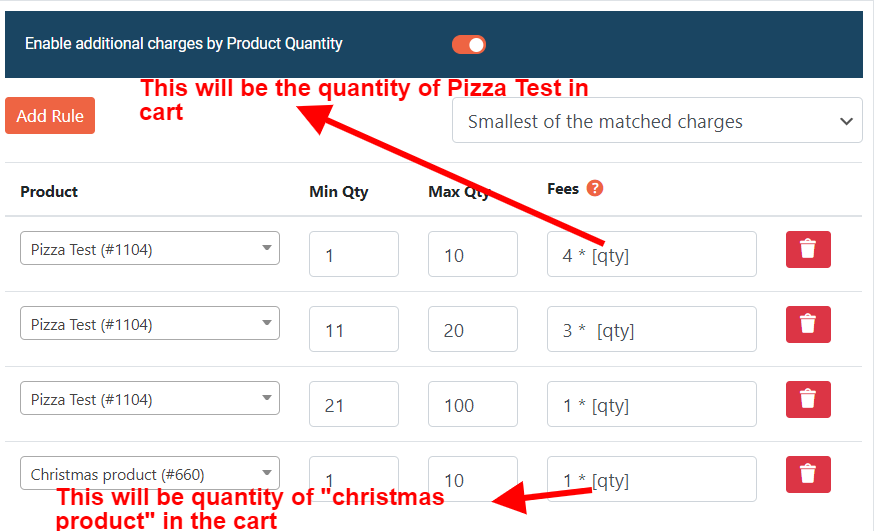
Task: Click the Fees help question mark icon
Action: pos(595,188)
